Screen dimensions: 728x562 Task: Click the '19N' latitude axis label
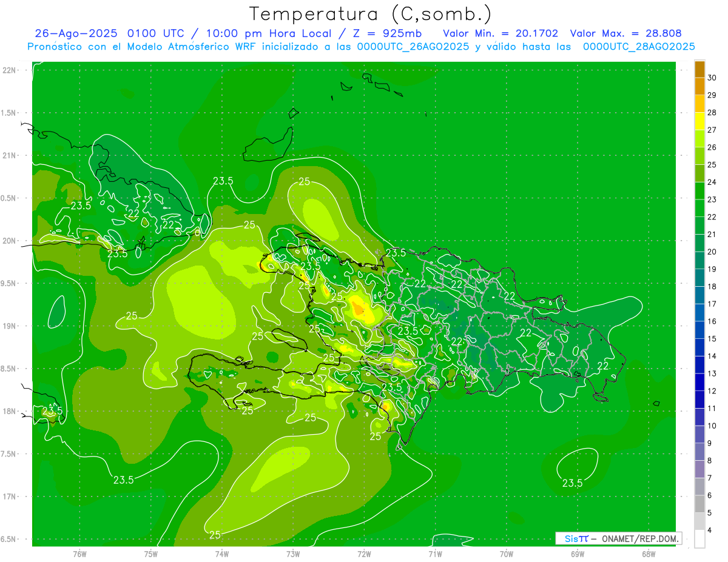pos(10,326)
